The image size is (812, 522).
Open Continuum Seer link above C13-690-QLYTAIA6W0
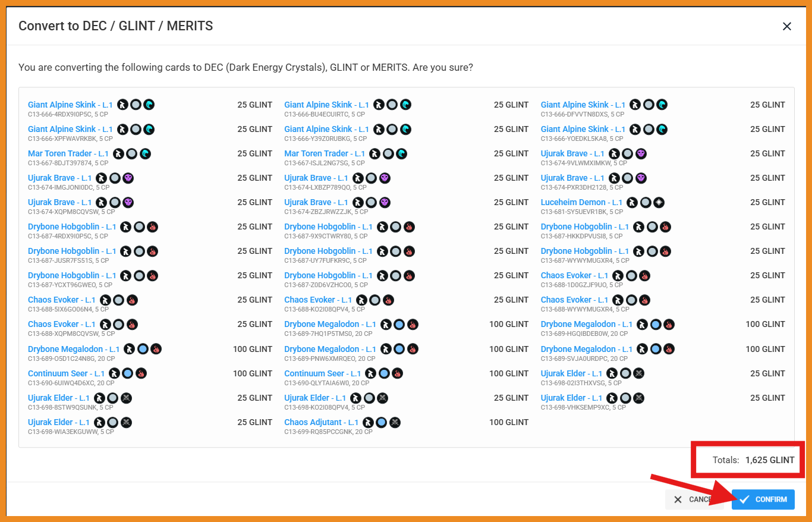click(323, 373)
